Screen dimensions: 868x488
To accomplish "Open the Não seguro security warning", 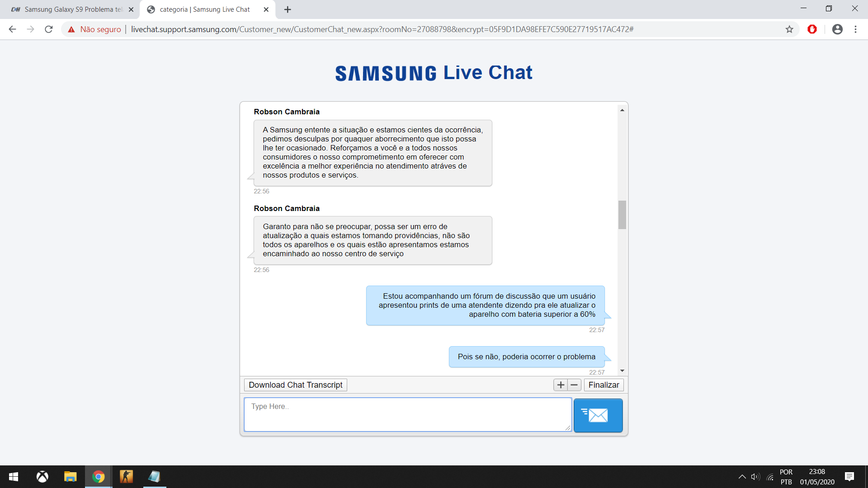I will [94, 29].
